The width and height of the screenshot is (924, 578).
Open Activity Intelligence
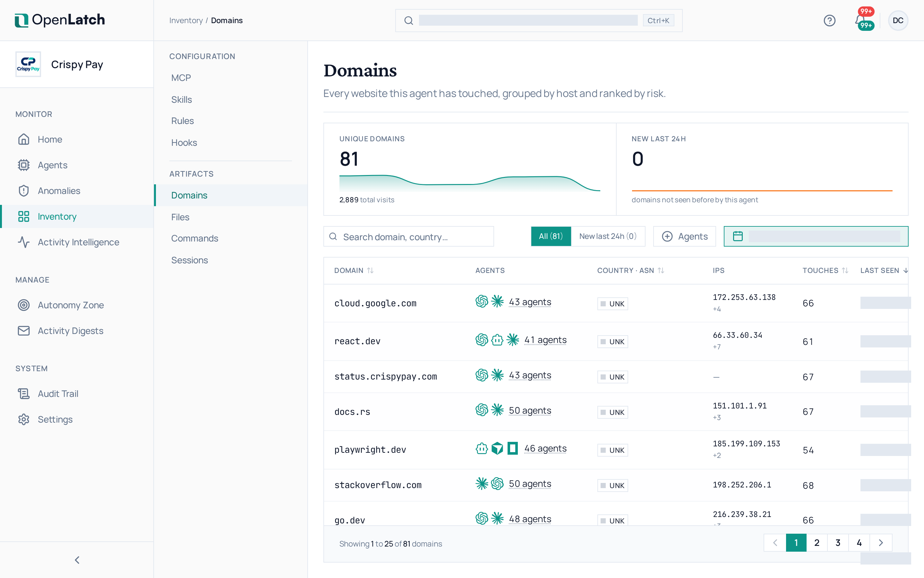click(x=77, y=242)
